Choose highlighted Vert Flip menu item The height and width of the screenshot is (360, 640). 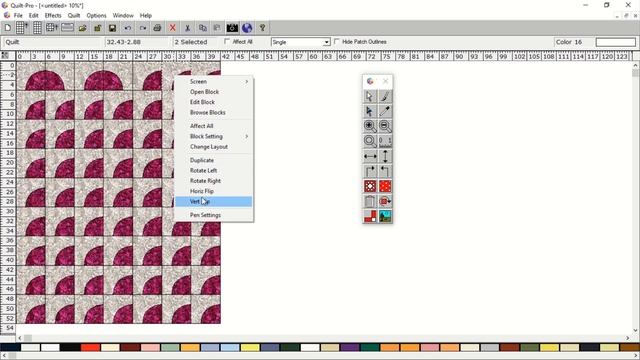[x=213, y=201]
